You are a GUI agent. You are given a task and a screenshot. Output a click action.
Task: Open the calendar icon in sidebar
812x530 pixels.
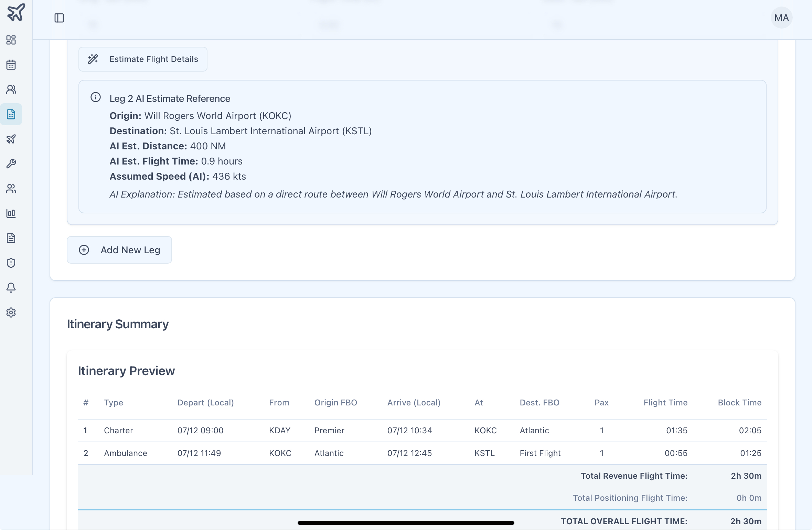[11, 65]
